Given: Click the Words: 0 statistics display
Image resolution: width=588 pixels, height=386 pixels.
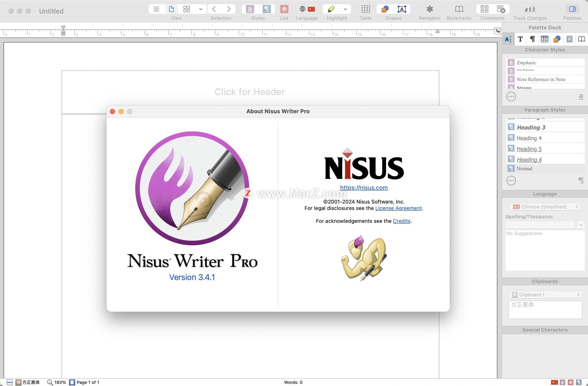Looking at the screenshot, I should [x=293, y=382].
